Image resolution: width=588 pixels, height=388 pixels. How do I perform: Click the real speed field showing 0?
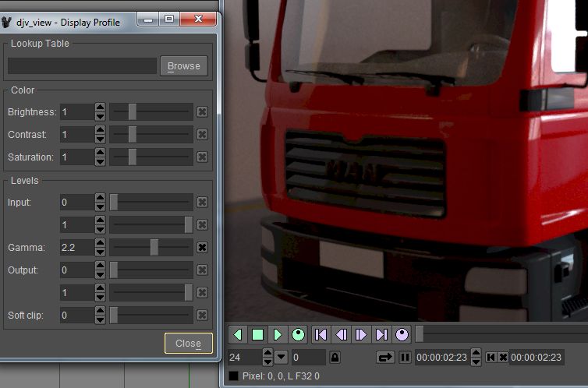pos(309,358)
